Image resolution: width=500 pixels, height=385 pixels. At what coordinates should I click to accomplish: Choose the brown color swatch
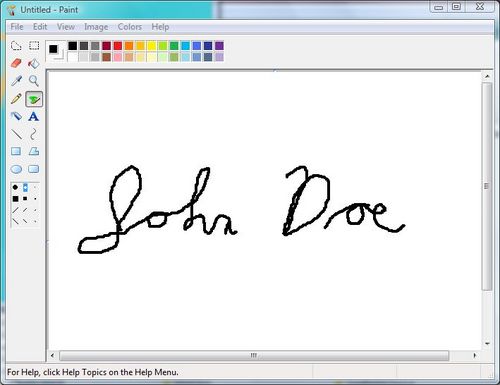[106, 57]
